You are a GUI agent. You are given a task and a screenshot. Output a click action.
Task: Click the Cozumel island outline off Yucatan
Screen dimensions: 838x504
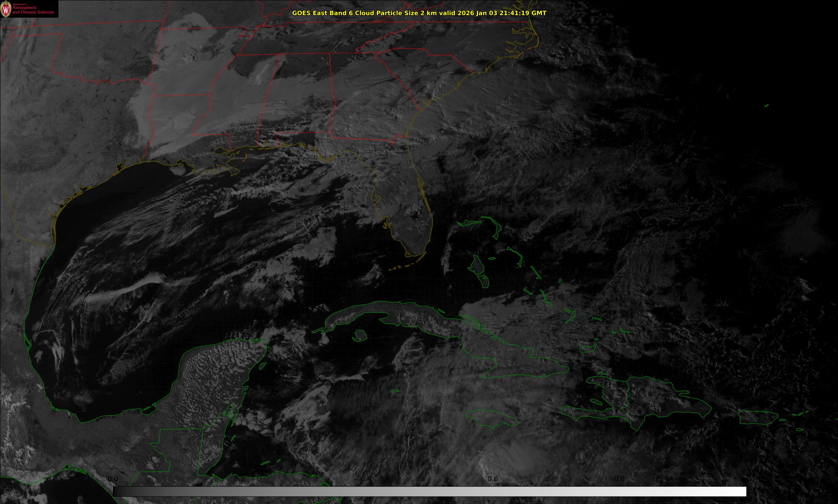coord(263,366)
